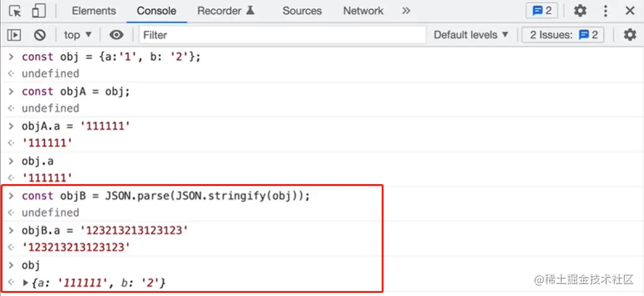
Task: Select the output '123213213123123' result line
Action: tap(76, 247)
